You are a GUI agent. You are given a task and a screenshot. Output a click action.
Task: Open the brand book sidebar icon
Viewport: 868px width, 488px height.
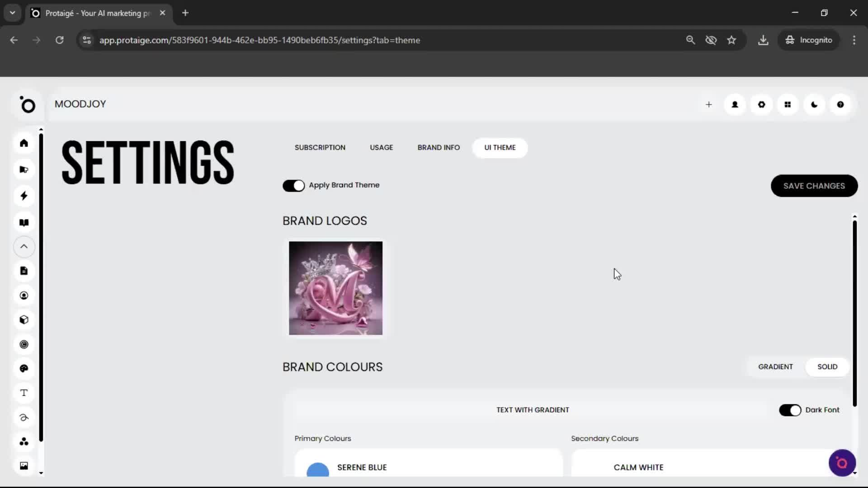click(24, 222)
